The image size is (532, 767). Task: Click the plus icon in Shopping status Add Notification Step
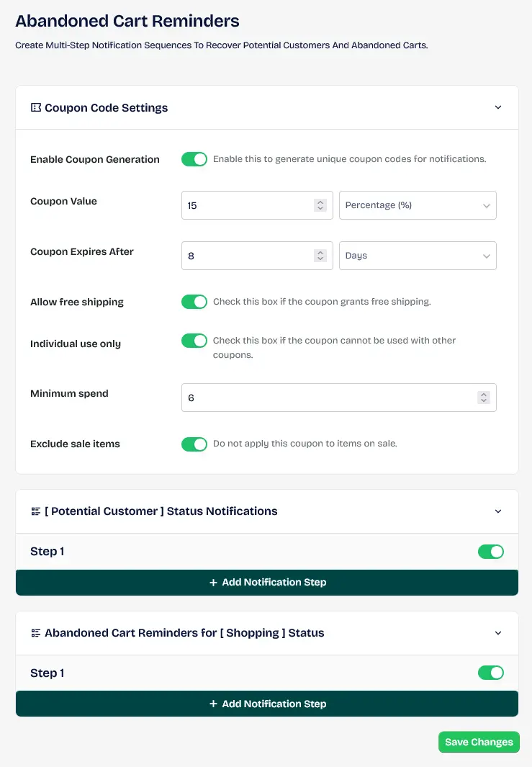(x=213, y=704)
